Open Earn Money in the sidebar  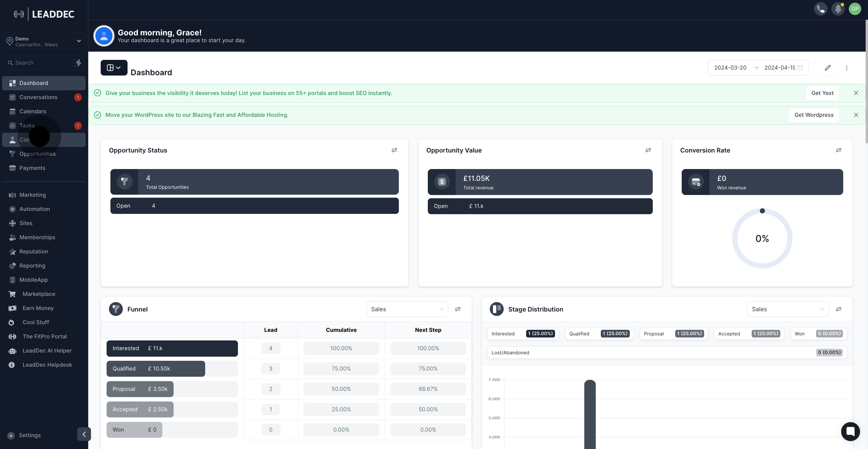coord(44,308)
